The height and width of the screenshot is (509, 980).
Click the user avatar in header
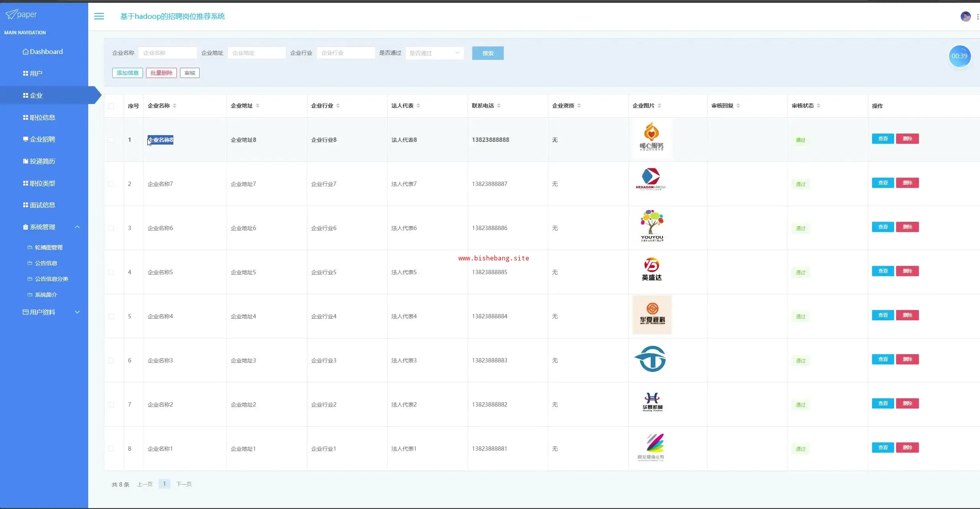pyautogui.click(x=965, y=17)
